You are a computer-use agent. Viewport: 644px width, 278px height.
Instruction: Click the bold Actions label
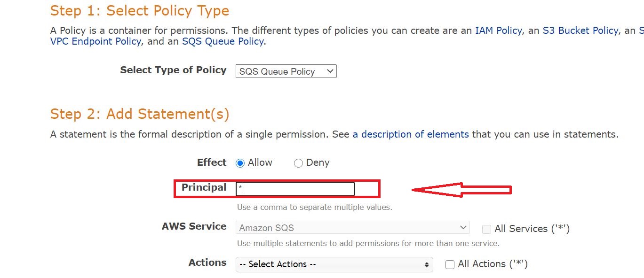(207, 263)
